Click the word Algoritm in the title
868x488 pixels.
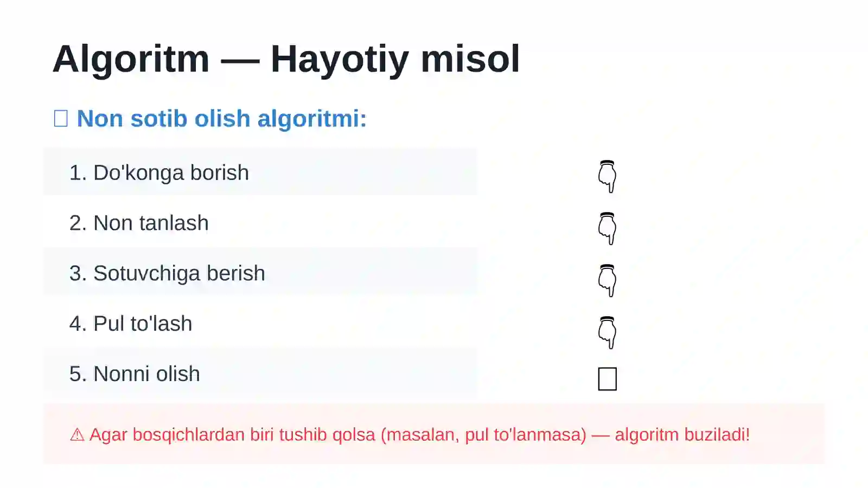[131, 59]
